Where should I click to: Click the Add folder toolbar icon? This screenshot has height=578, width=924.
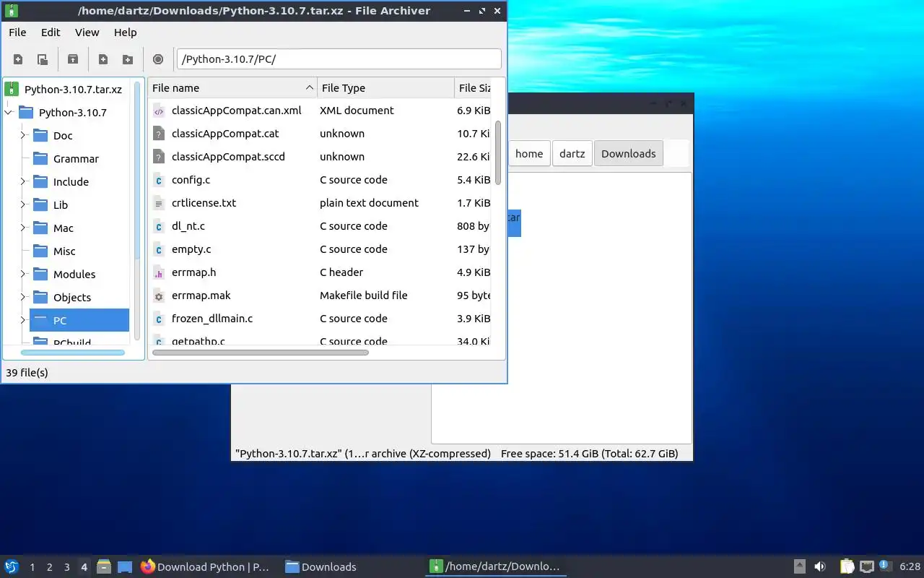tap(128, 59)
